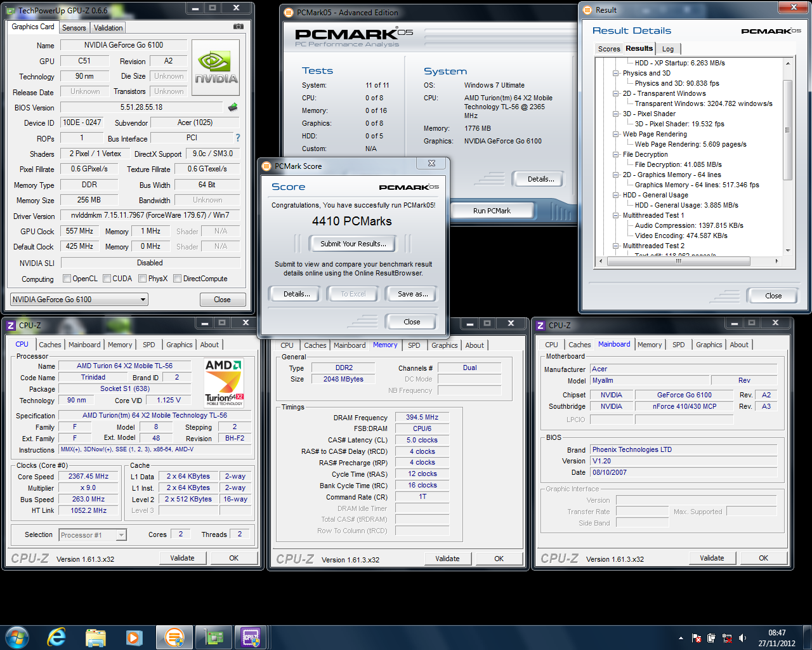Click the CPU-Z taskbar icon
812x650 pixels.
(251, 637)
